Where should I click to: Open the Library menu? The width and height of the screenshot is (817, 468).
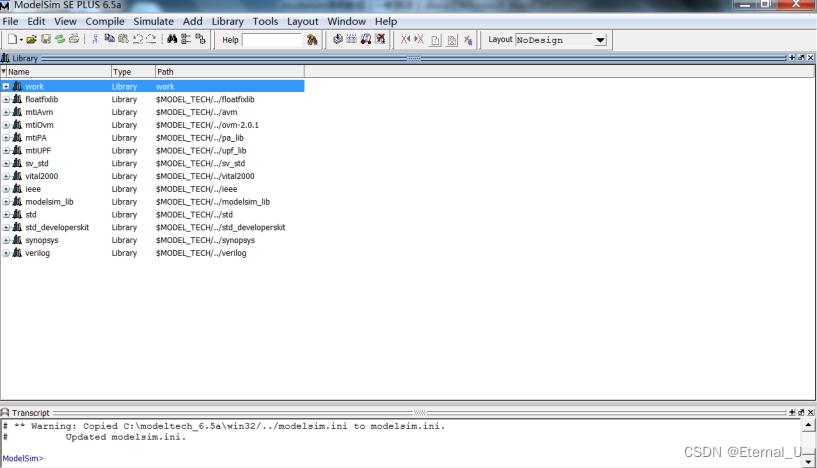click(x=227, y=21)
